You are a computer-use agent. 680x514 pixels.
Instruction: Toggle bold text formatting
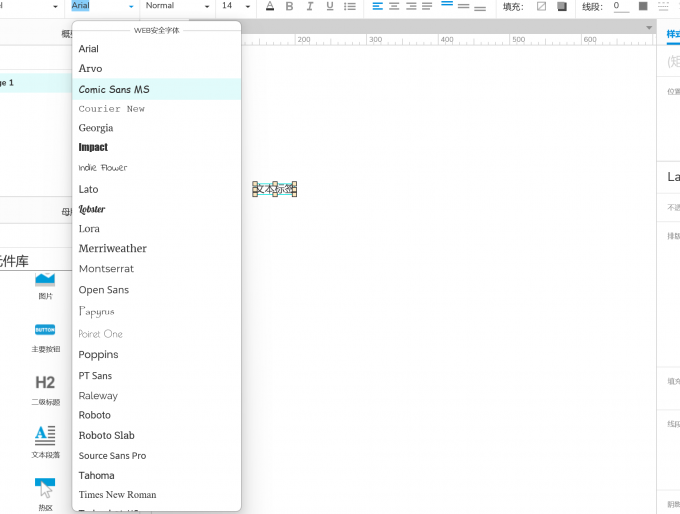290,7
